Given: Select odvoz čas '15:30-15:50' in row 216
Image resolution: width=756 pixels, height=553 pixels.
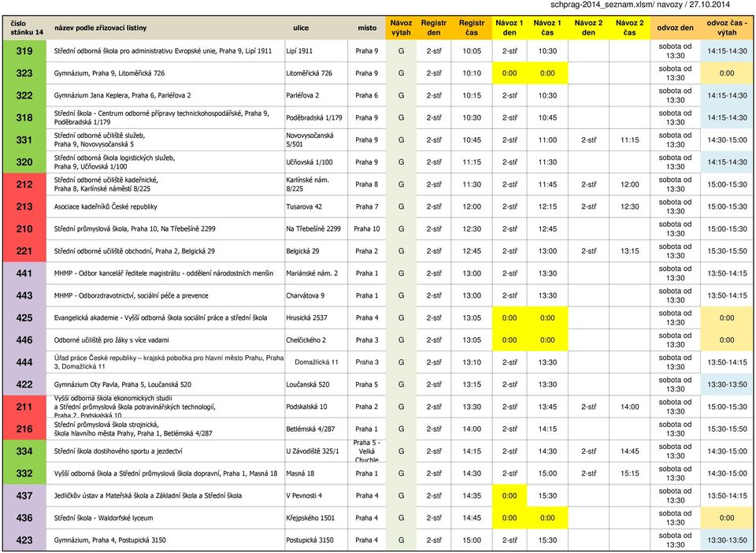Looking at the screenshot, I should pyautogui.click(x=727, y=429).
